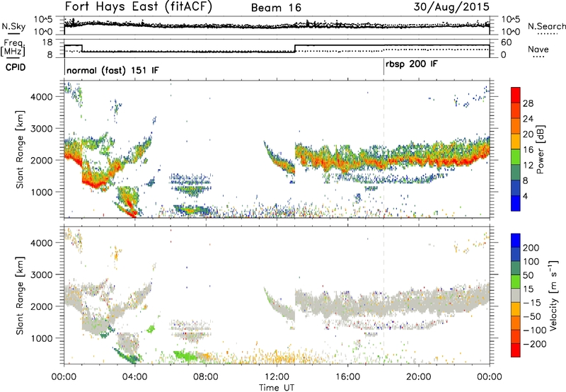This screenshot has height=392, width=566.
Task: Click the 'Beam 16' label
Action: pyautogui.click(x=276, y=8)
